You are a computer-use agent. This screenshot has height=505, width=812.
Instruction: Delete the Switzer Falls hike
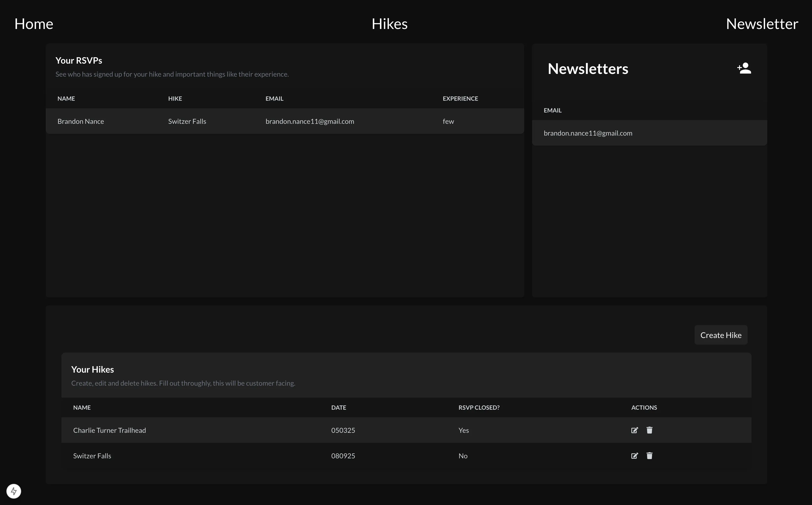(649, 456)
